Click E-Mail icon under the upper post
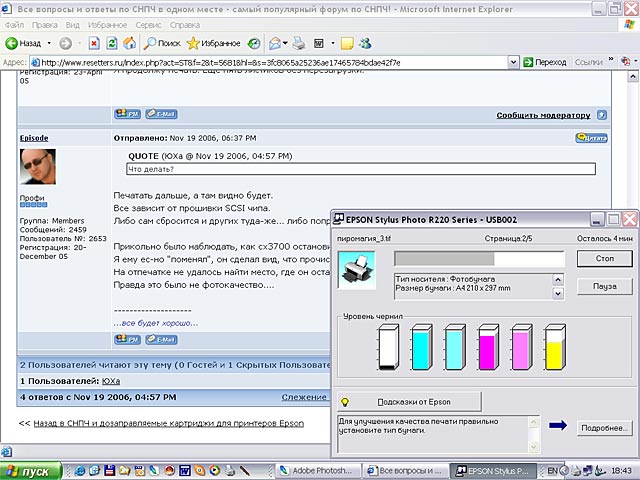This screenshot has height=480, width=640. click(x=161, y=114)
